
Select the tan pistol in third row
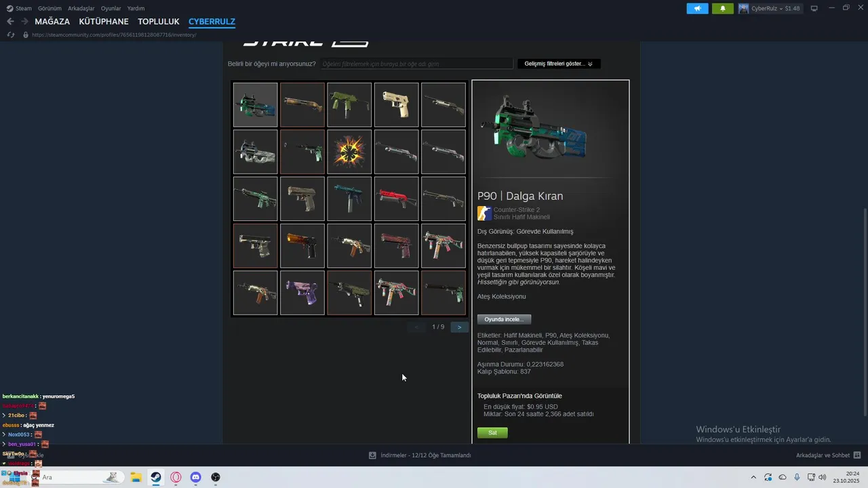[x=302, y=199]
